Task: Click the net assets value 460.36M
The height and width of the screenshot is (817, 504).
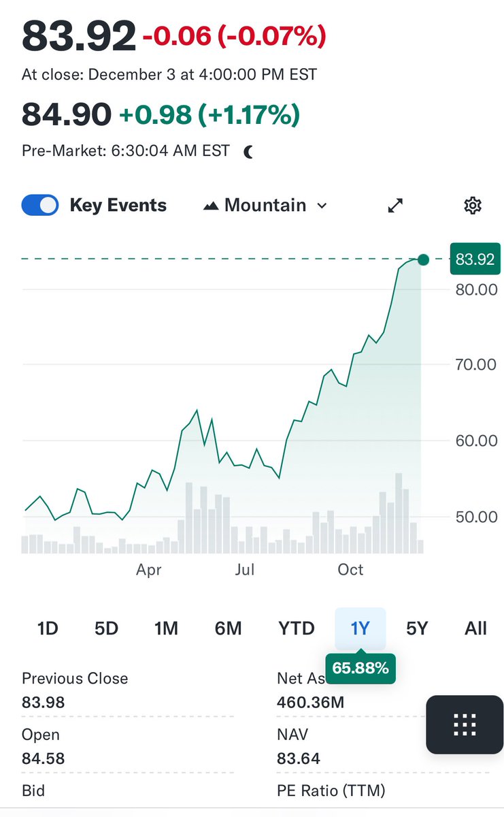Action: [x=311, y=702]
